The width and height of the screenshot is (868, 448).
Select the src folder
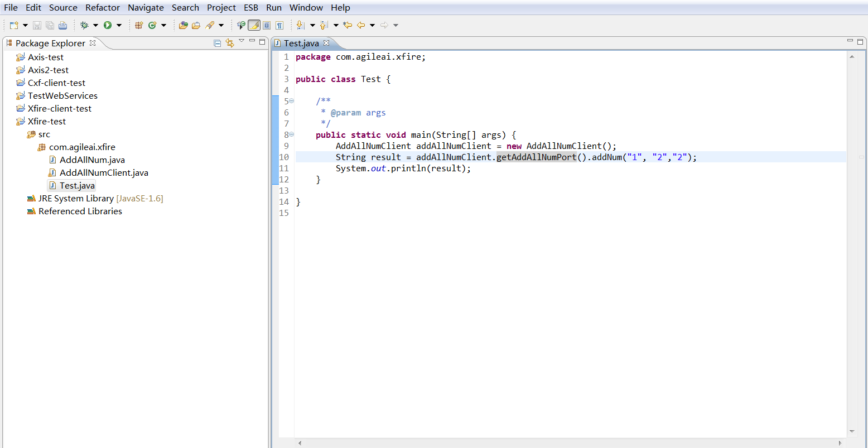point(44,134)
